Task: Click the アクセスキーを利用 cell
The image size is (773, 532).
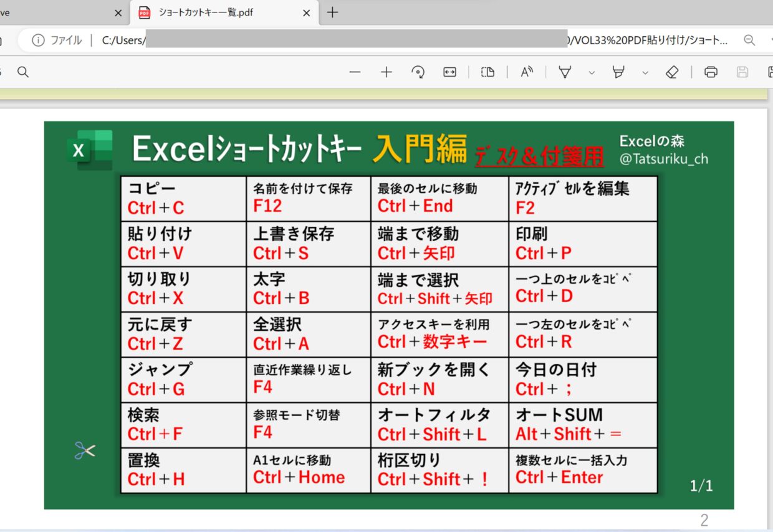Action: [x=440, y=335]
